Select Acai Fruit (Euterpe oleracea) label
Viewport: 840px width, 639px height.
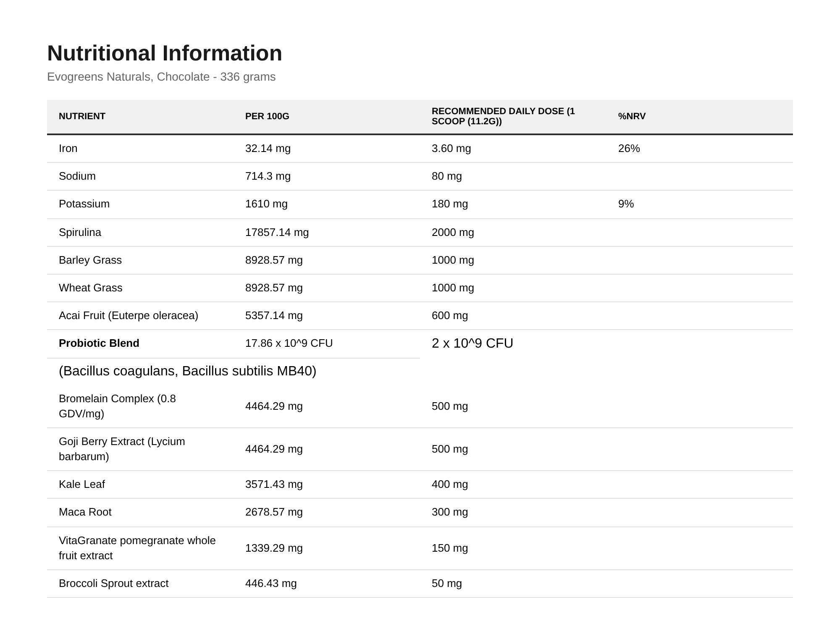129,316
